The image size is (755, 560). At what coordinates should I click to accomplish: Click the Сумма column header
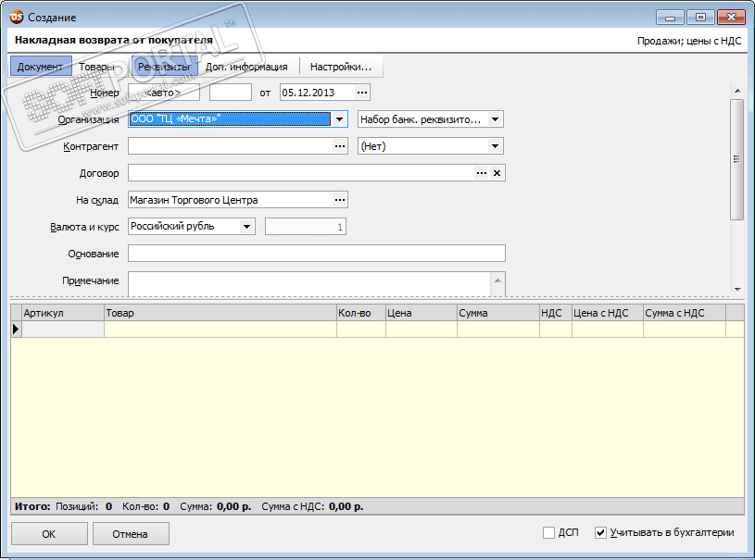click(498, 313)
